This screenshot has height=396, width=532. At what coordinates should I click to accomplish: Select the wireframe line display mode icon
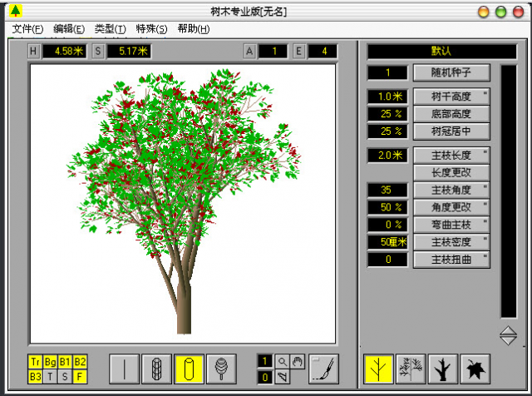[x=125, y=369]
